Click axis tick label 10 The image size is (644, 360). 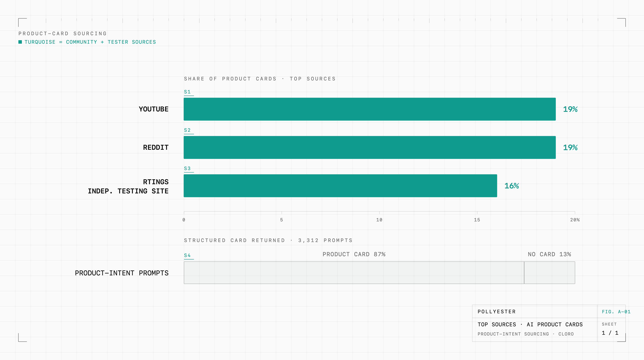pyautogui.click(x=379, y=220)
